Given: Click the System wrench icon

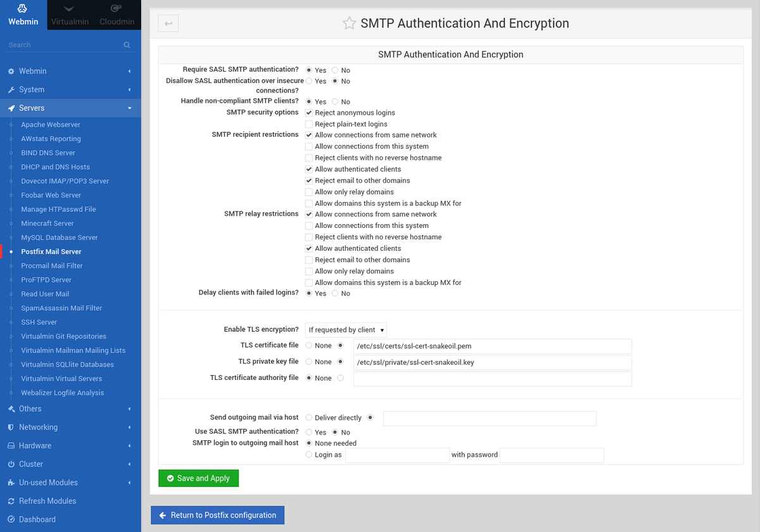Looking at the screenshot, I should pyautogui.click(x=11, y=90).
